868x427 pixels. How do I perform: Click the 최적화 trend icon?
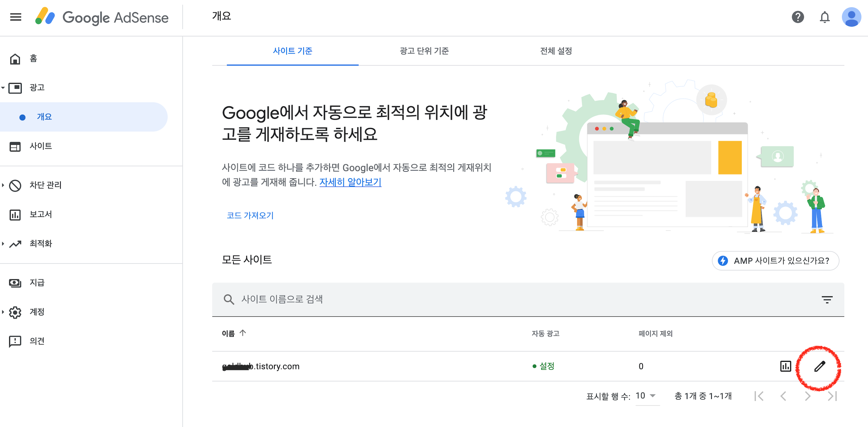click(x=15, y=244)
